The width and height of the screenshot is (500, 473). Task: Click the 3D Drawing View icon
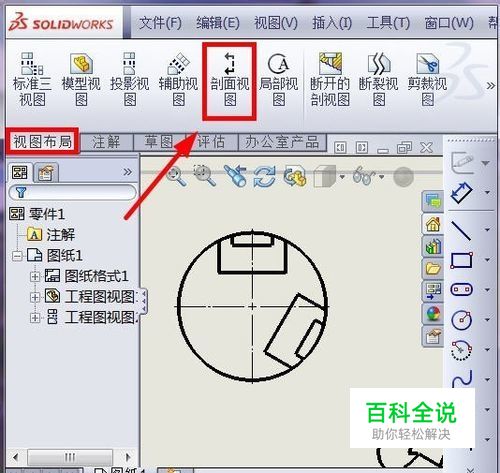click(295, 176)
